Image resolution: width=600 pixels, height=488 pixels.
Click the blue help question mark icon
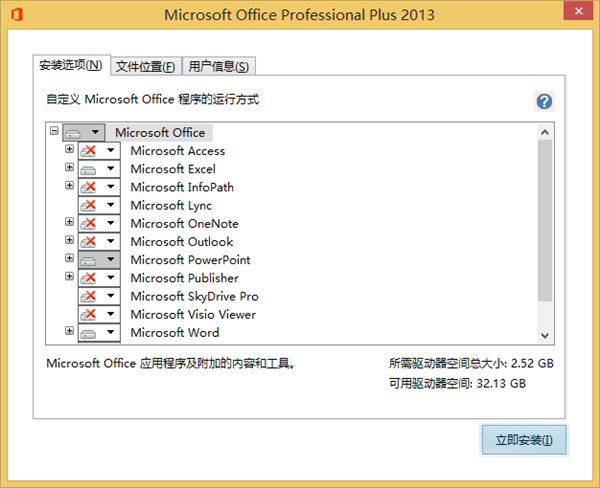coord(544,101)
